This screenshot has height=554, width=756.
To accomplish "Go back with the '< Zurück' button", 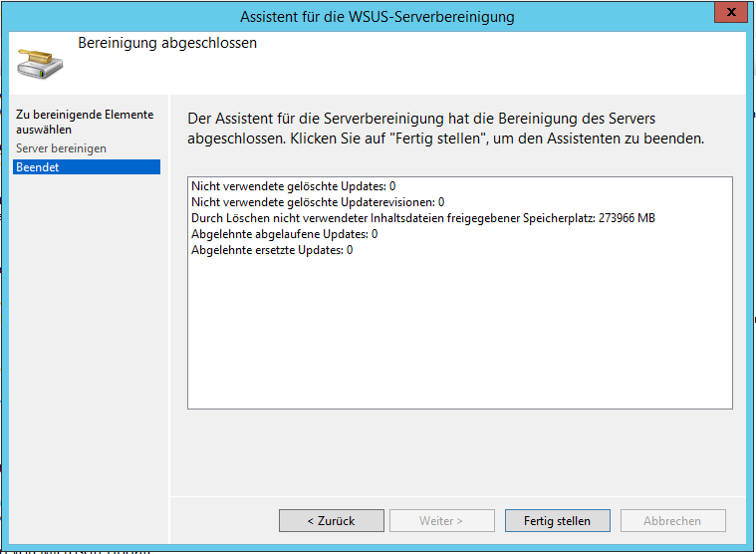I will point(331,520).
